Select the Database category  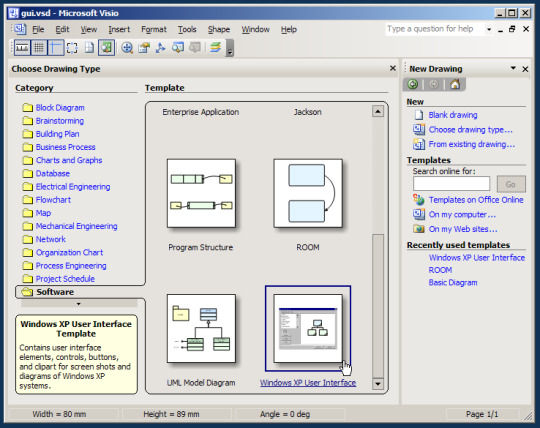tap(46, 174)
